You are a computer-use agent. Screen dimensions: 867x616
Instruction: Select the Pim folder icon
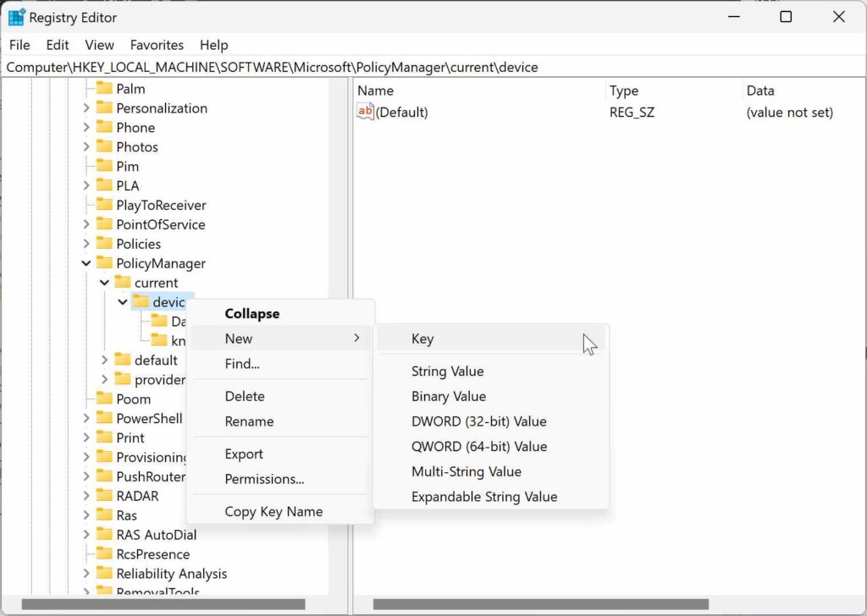pos(104,166)
